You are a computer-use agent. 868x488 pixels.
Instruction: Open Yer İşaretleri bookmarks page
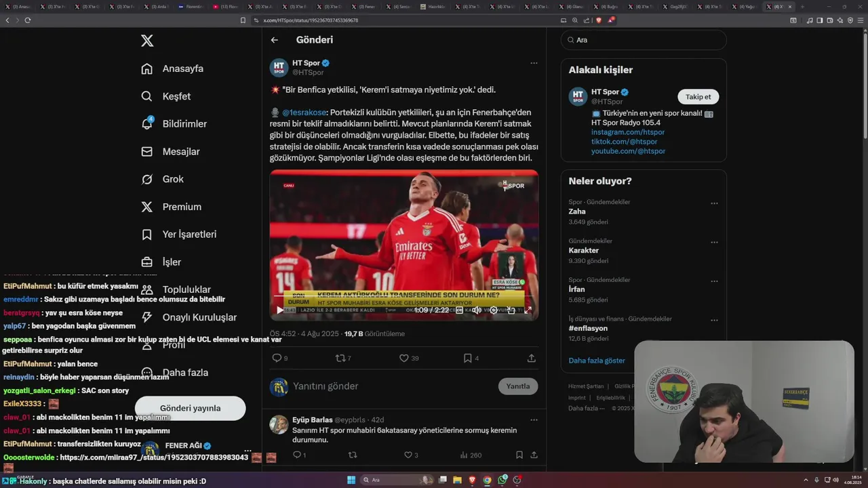click(x=178, y=235)
